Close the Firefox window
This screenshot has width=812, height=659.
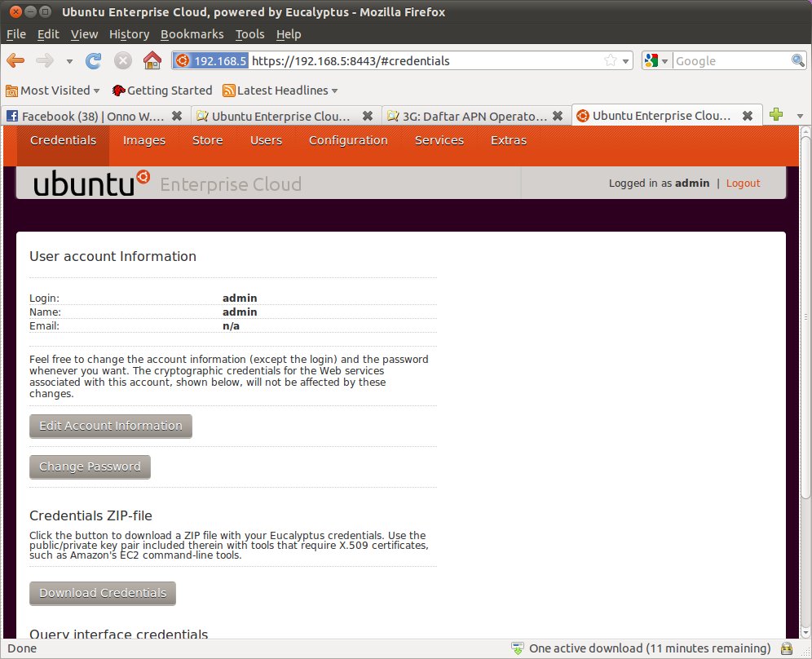coord(16,11)
